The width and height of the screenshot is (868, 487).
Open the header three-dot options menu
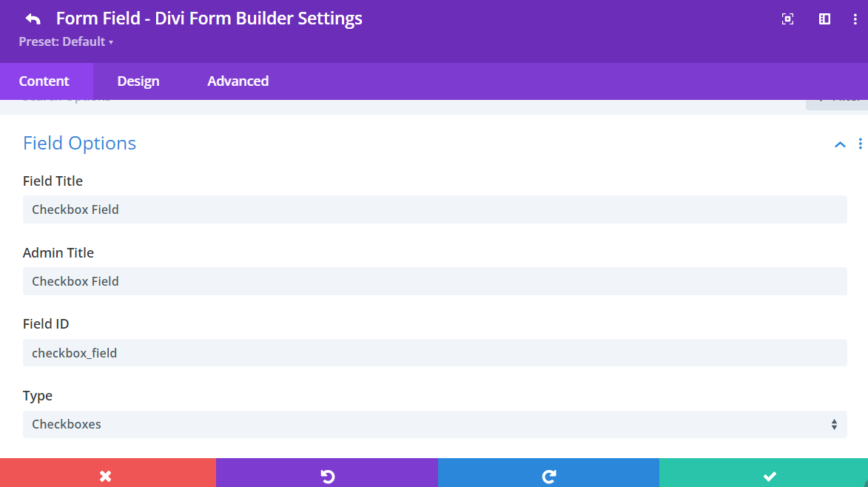tap(855, 19)
